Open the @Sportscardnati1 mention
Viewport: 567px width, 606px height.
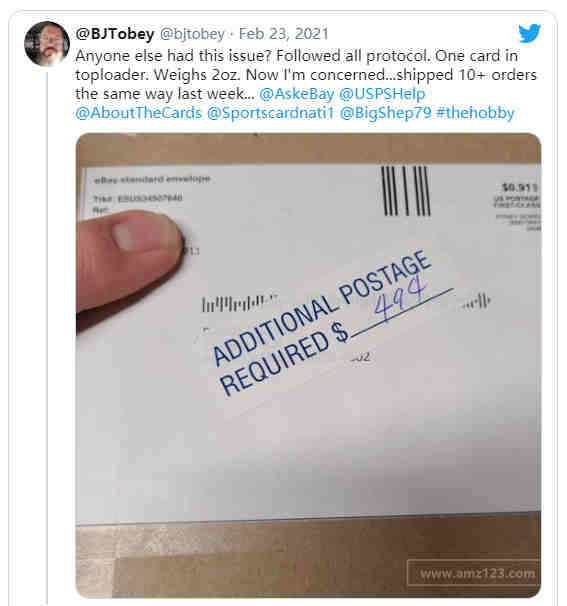(x=270, y=113)
